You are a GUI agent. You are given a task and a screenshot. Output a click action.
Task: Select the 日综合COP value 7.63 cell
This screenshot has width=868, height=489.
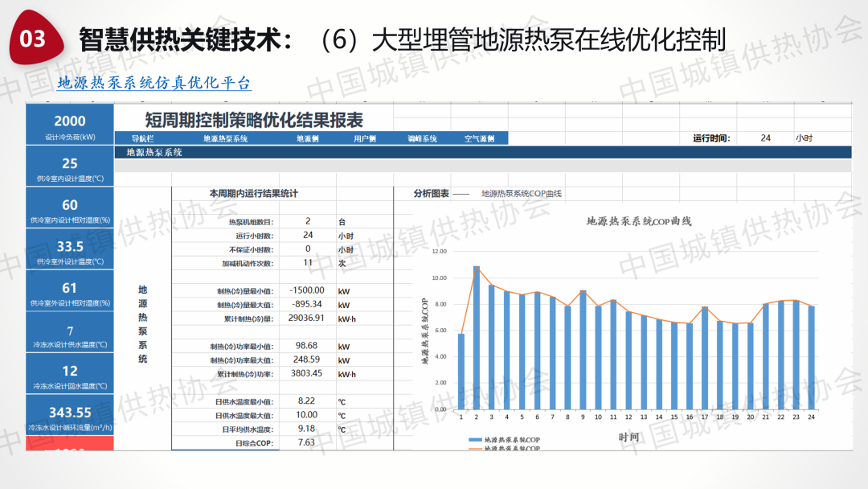306,442
